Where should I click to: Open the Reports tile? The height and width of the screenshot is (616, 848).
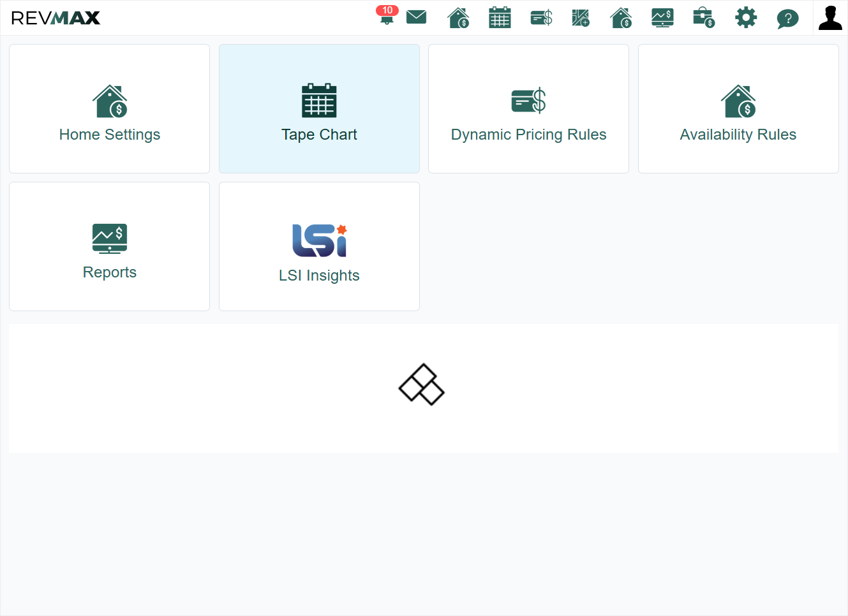coord(110,246)
